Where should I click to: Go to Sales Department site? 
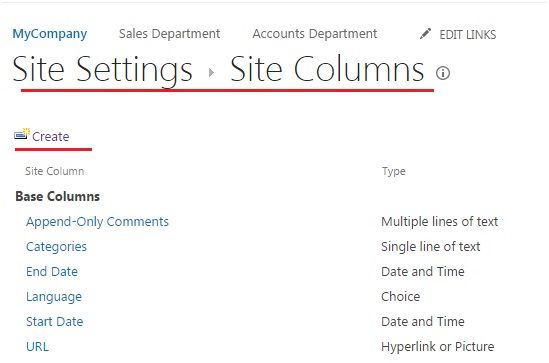(x=169, y=34)
